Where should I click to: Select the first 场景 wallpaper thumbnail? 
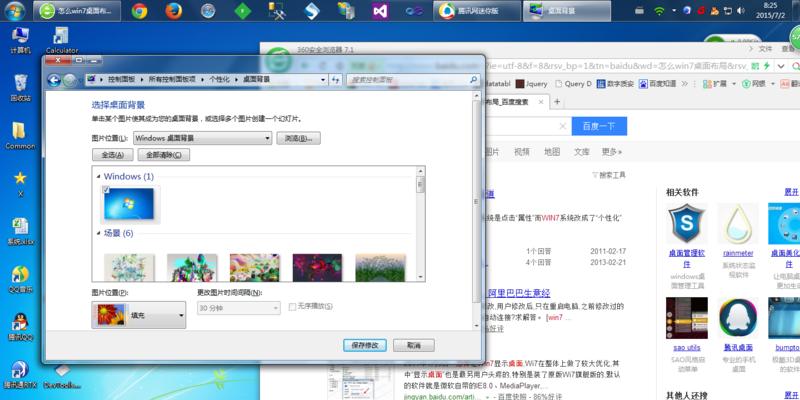129,267
